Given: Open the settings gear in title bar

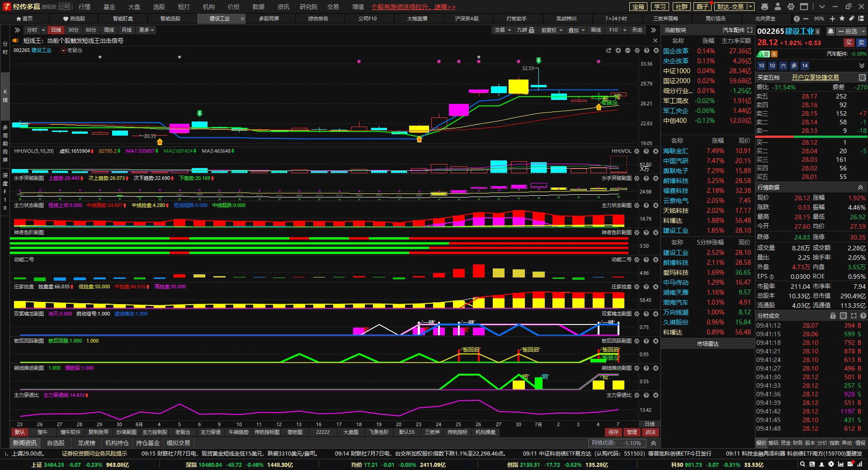Looking at the screenshot, I should 791,7.
